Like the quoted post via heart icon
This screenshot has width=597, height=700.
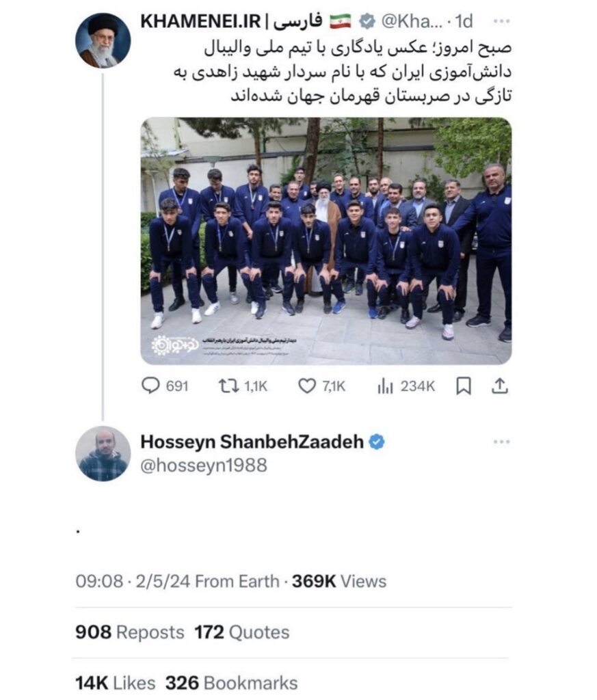(x=307, y=386)
